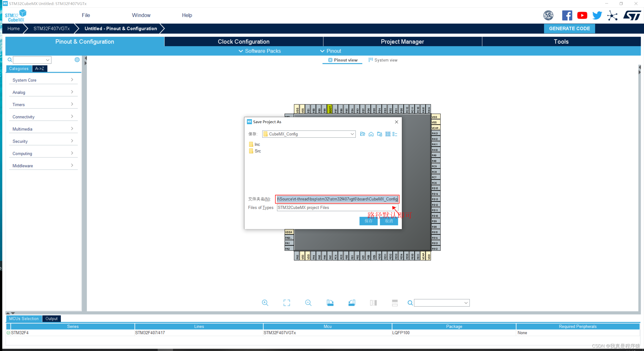This screenshot has width=644, height=351.
Task: Click the 保存 save button
Action: [368, 221]
